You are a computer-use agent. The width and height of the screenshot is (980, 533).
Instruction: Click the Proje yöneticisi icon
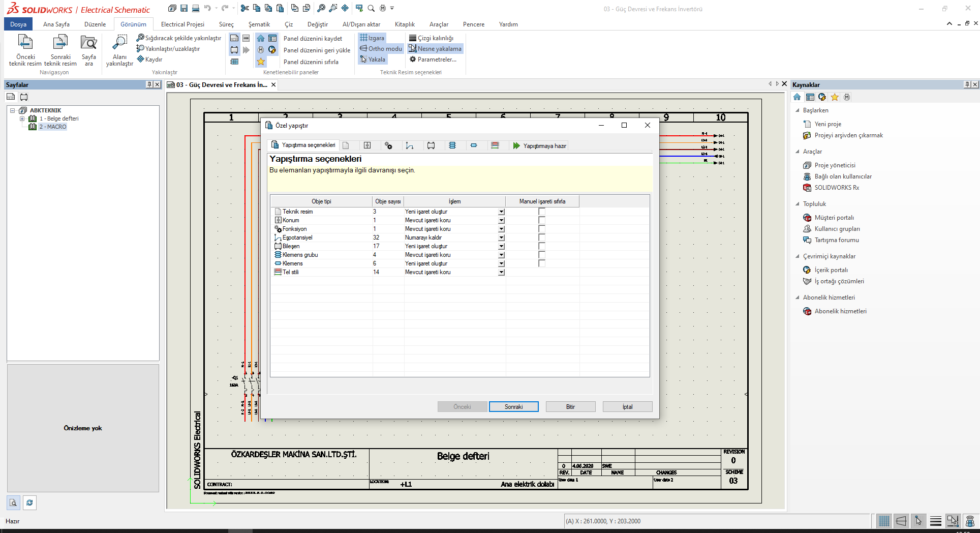807,165
